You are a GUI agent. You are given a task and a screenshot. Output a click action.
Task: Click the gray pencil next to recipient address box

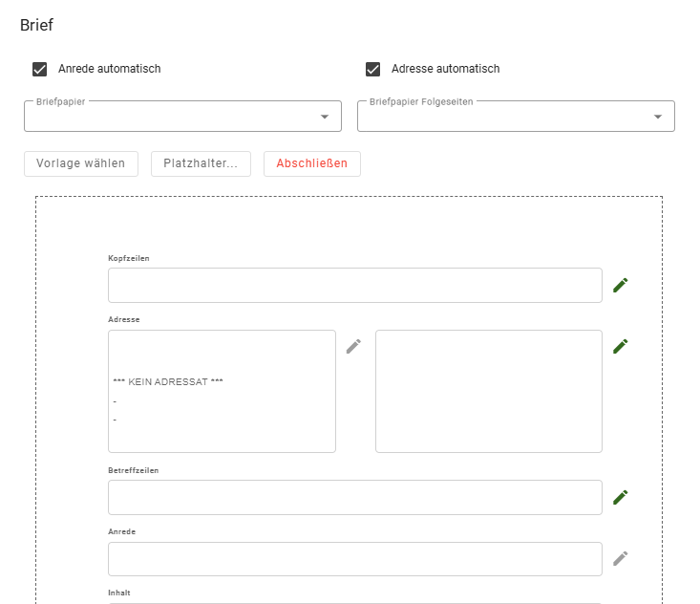click(353, 346)
